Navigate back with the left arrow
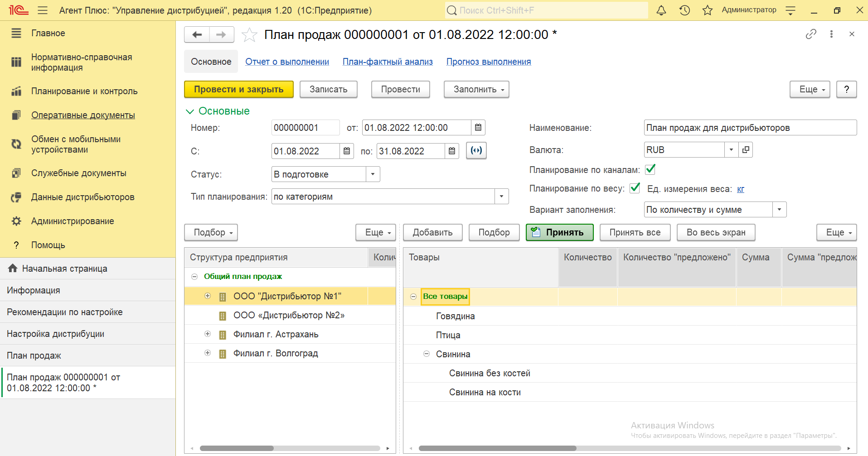 tap(197, 35)
